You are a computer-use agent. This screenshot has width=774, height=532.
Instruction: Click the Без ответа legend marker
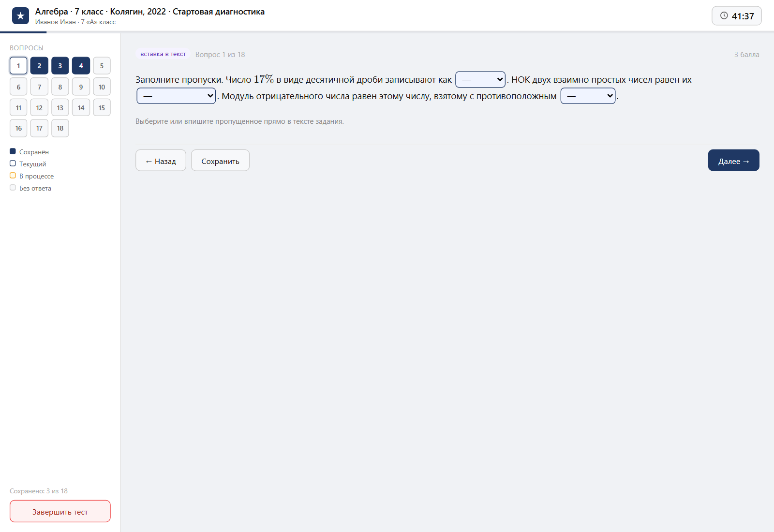point(13,188)
